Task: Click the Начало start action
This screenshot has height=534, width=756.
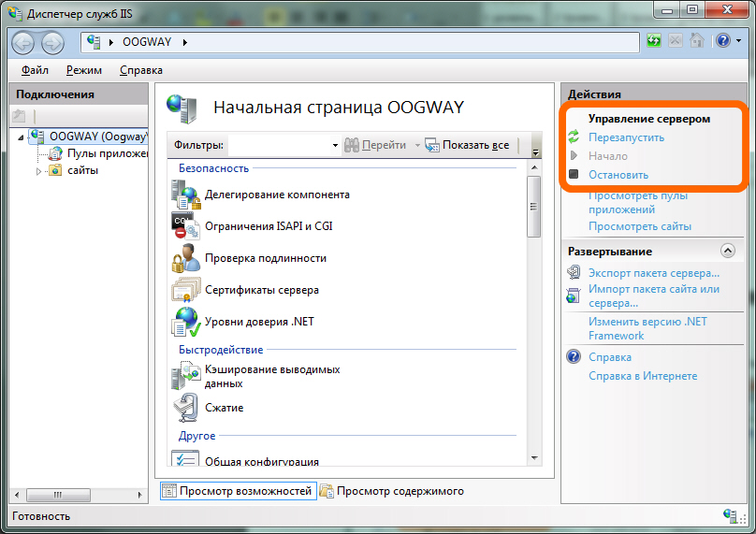Action: pos(608,156)
